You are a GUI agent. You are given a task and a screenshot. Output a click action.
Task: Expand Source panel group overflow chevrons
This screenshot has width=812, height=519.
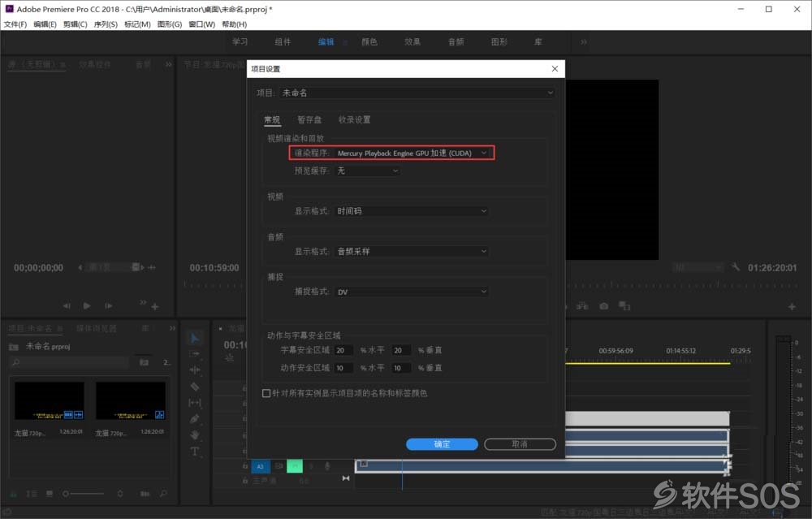(x=168, y=64)
